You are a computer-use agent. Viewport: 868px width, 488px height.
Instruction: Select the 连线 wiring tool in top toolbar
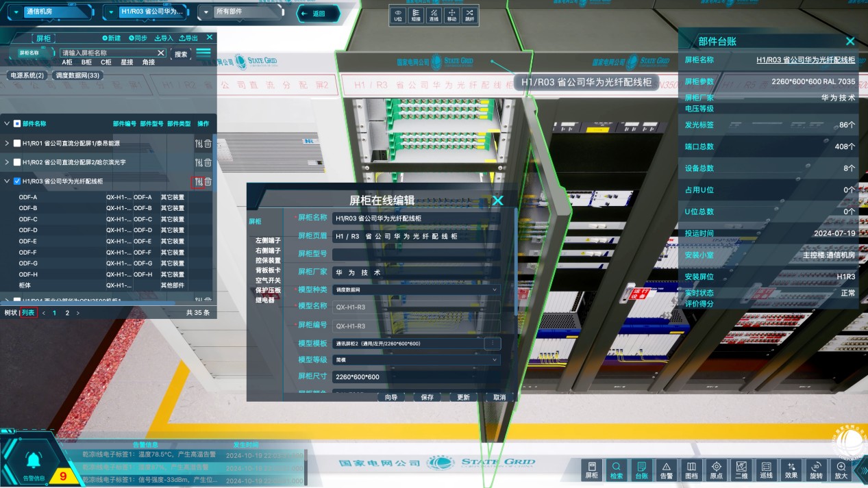[434, 16]
